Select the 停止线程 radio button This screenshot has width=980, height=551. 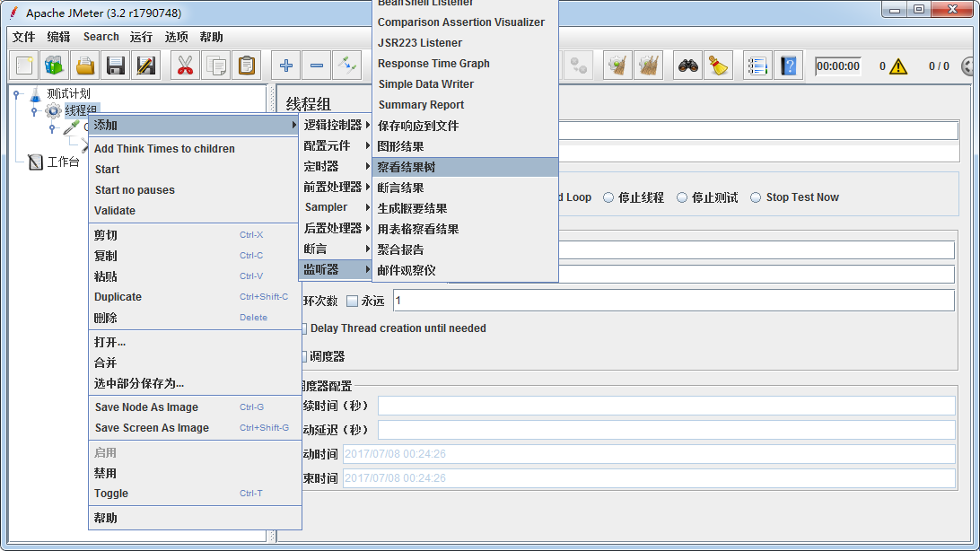(x=608, y=197)
